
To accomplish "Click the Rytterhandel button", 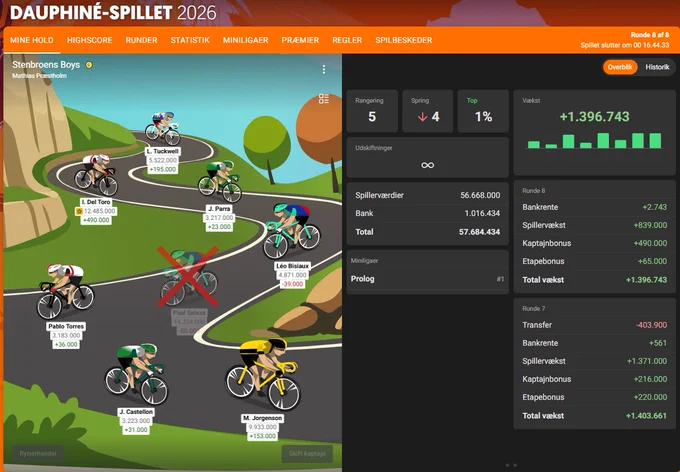I will pyautogui.click(x=38, y=453).
